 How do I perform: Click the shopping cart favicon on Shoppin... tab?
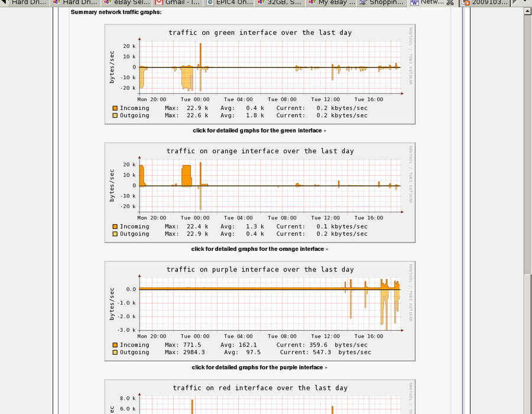tap(364, 2)
